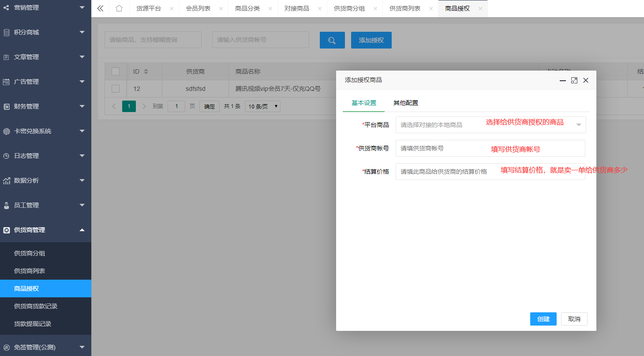Expand the 财务管理 menu

tap(82, 106)
